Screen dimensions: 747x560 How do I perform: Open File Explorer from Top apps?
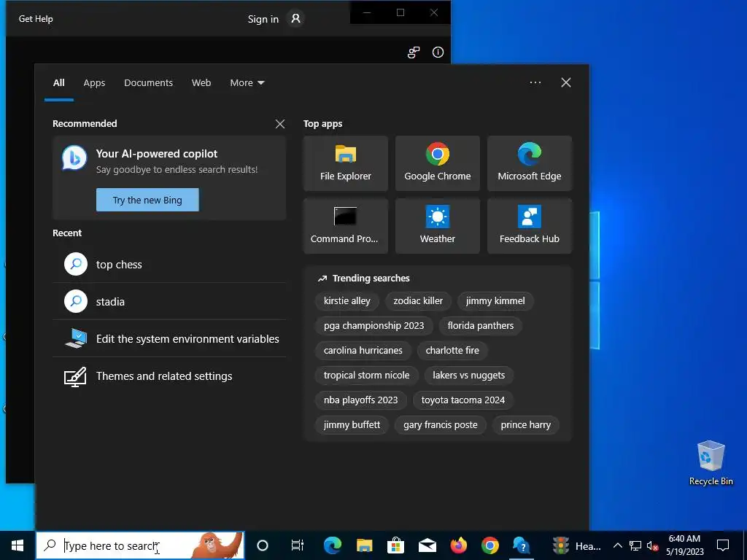click(345, 163)
